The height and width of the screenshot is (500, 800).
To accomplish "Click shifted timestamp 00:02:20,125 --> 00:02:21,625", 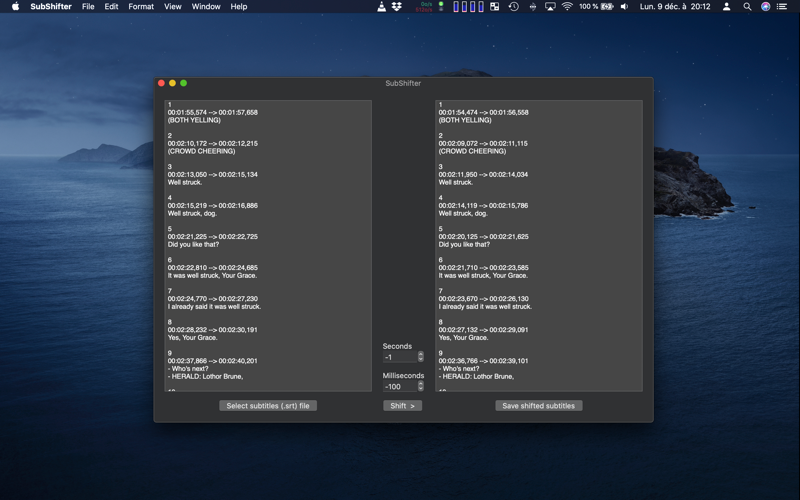I will (484, 237).
